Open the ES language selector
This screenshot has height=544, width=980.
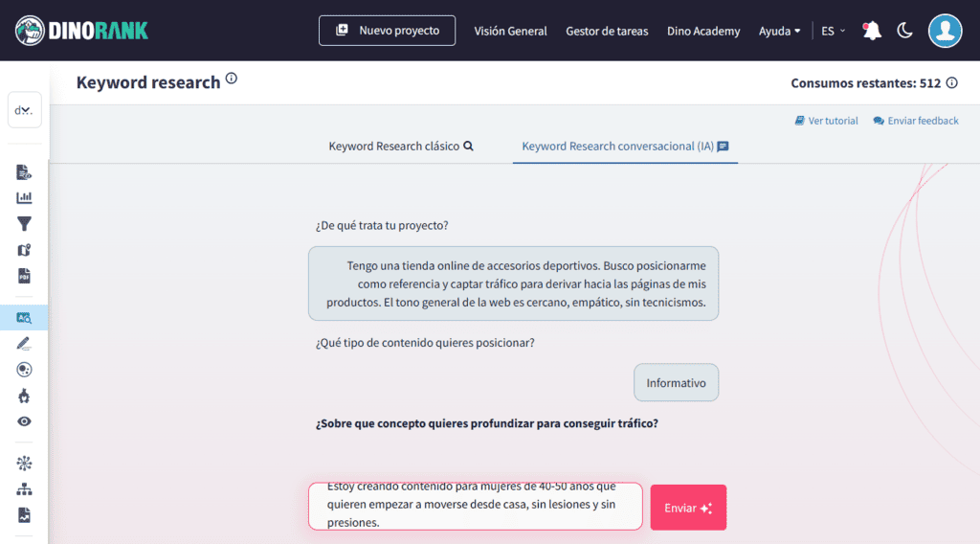[x=834, y=32]
